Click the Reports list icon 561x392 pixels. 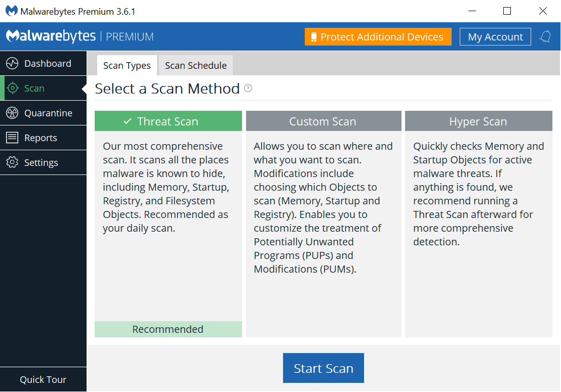12,138
